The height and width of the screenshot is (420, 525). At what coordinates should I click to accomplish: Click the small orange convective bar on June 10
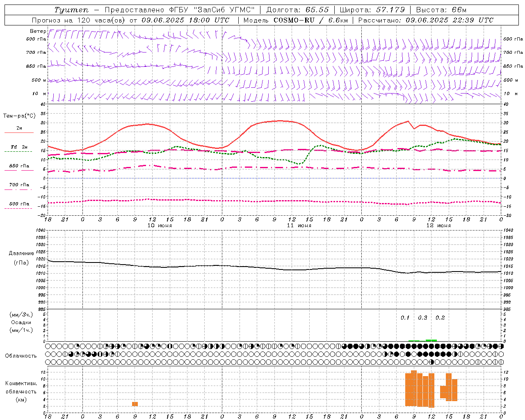click(x=135, y=404)
